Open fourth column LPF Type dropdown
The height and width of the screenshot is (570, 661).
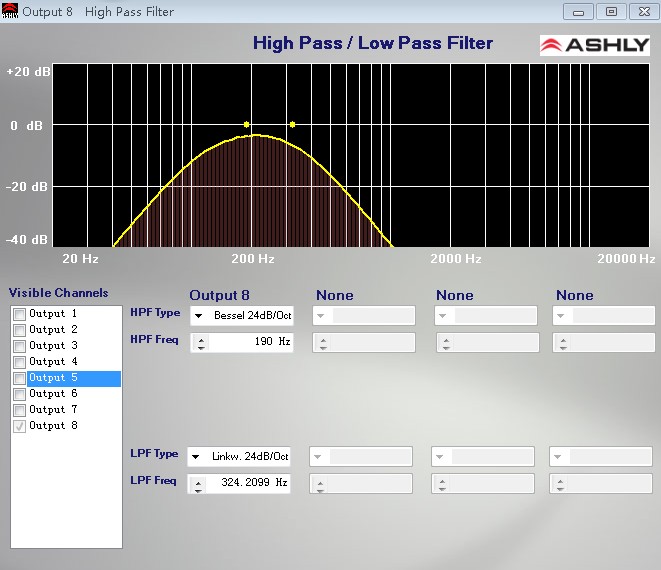click(x=601, y=456)
